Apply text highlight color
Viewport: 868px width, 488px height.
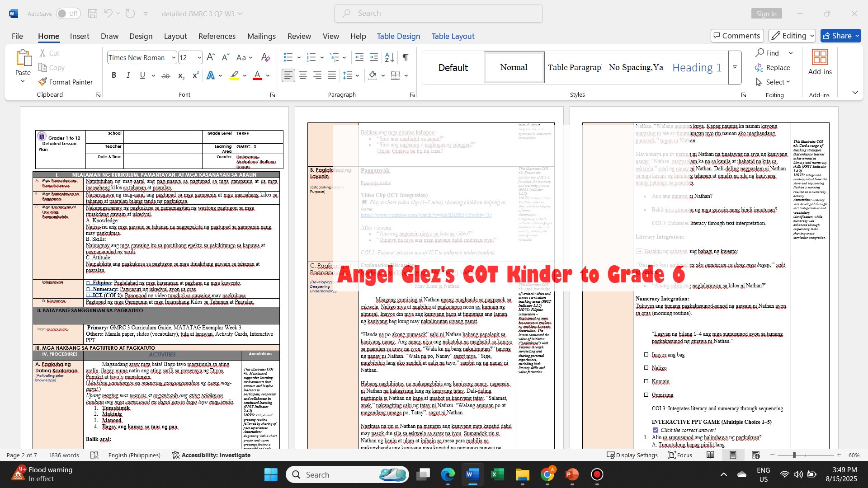coord(234,75)
